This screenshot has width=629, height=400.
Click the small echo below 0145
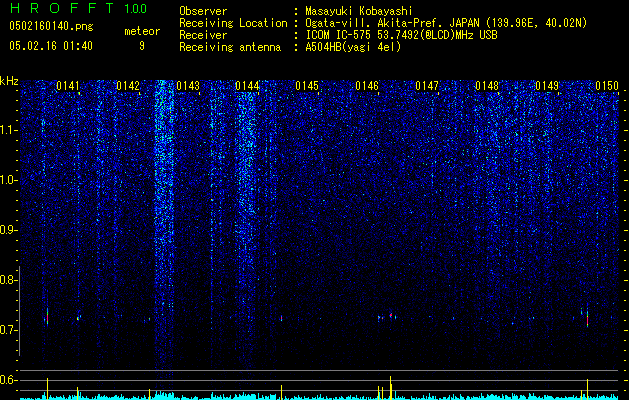281,318
